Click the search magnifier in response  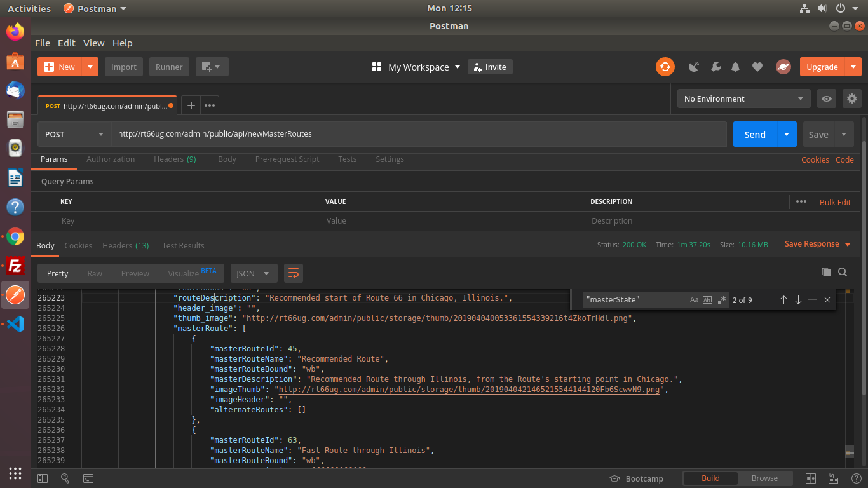(843, 272)
